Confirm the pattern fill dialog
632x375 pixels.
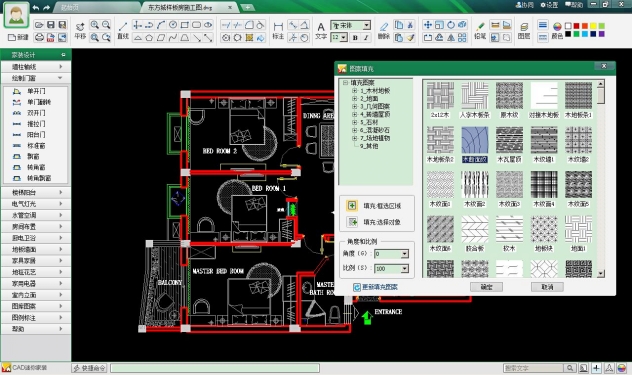point(486,287)
